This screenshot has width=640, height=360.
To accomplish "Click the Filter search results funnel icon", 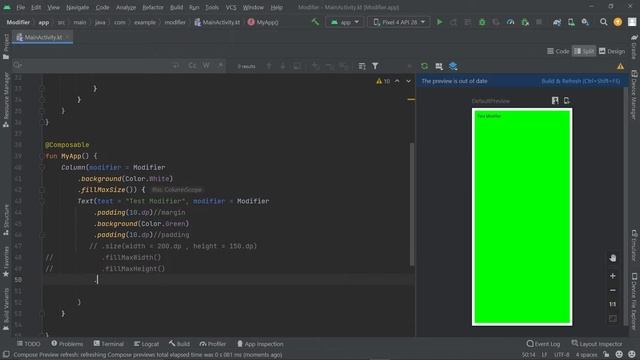I will pos(375,66).
